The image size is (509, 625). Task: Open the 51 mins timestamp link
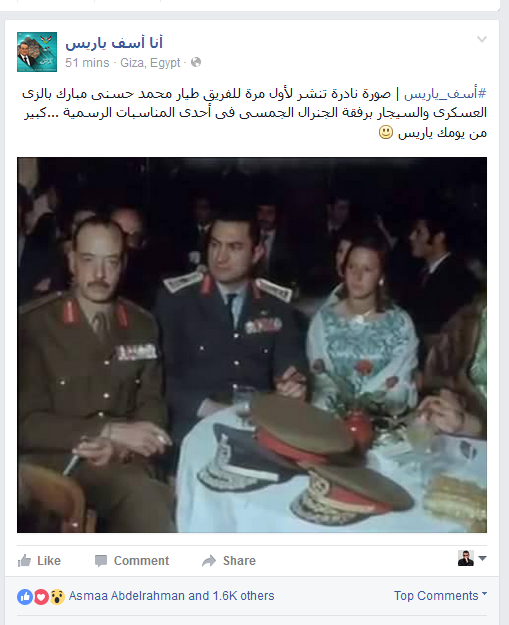tap(87, 63)
